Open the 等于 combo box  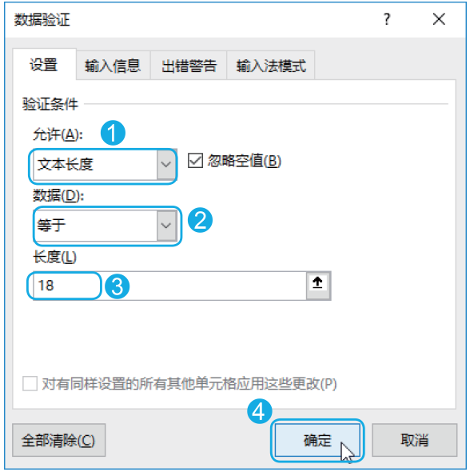click(104, 226)
